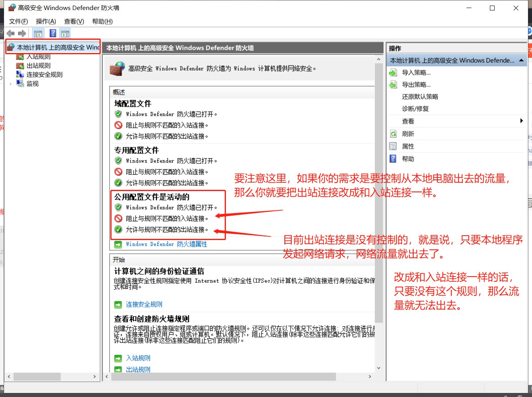Open the 出站规则 link at bottom

point(138,369)
